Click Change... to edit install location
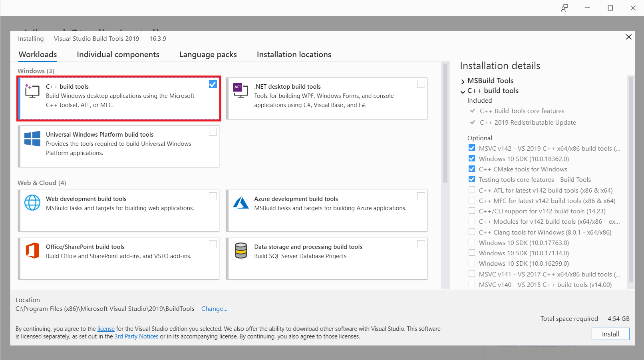 coord(214,308)
